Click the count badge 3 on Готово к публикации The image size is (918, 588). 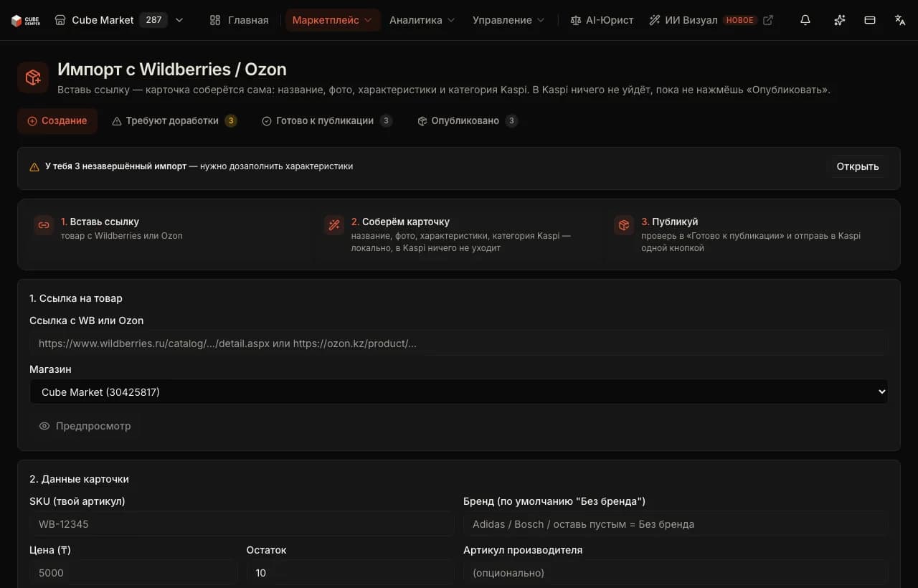386,121
